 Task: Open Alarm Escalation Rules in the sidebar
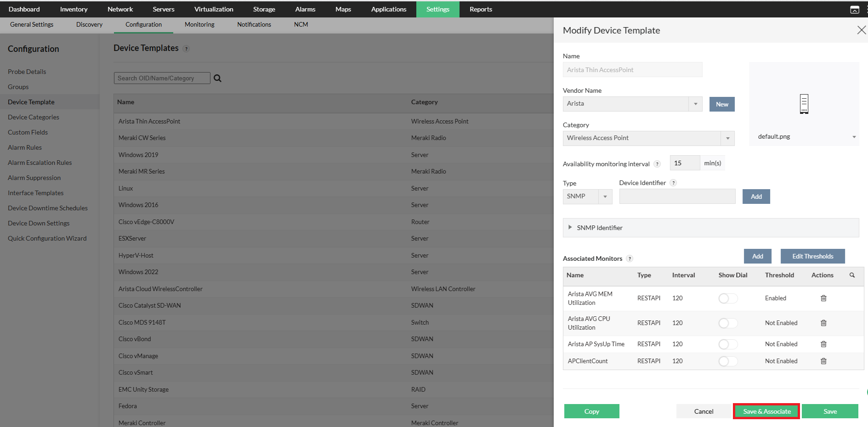40,163
